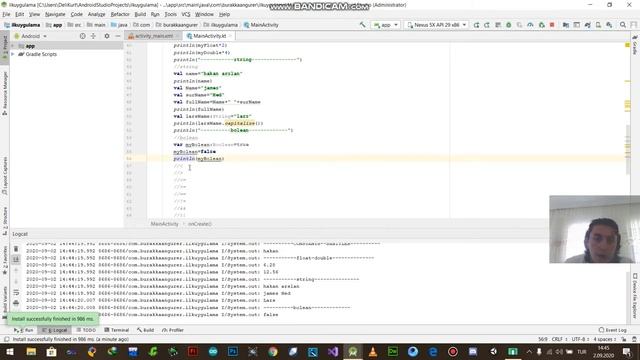Click the Search Everywhere magnifier icon
Image resolution: width=640 pixels, height=360 pixels.
click(622, 25)
